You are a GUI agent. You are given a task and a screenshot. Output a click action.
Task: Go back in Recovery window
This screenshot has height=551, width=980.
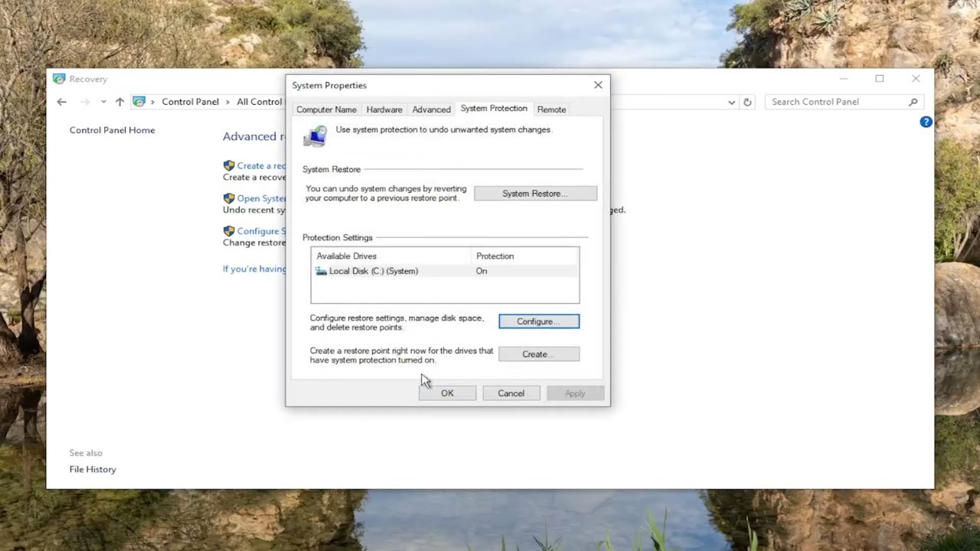pos(62,102)
